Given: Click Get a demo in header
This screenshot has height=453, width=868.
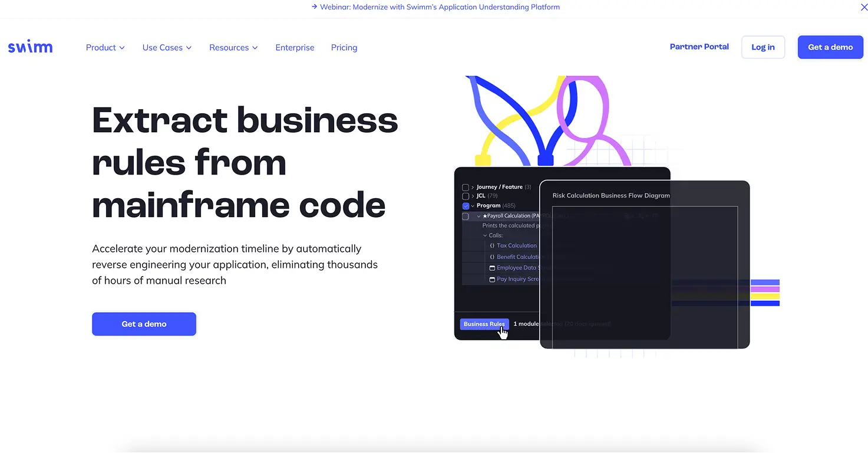Looking at the screenshot, I should pyautogui.click(x=830, y=47).
